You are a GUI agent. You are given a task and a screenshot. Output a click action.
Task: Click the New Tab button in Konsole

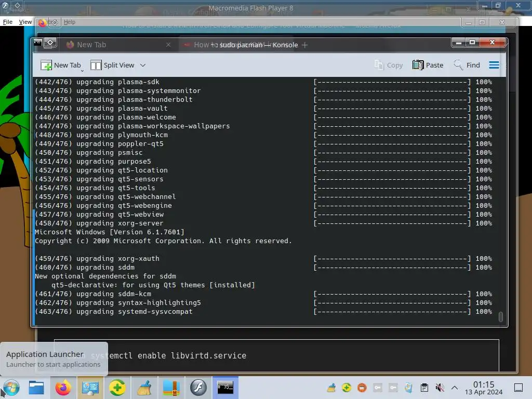click(60, 65)
